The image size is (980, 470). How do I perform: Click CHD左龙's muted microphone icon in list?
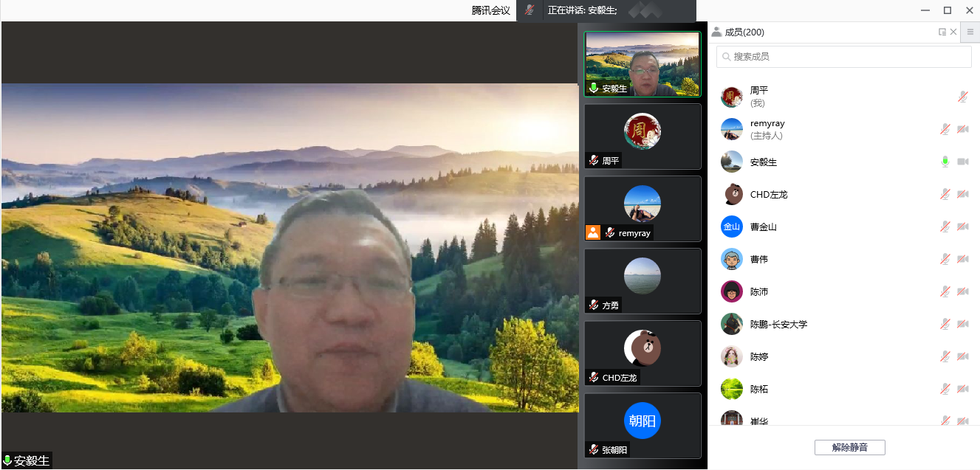[x=945, y=194]
